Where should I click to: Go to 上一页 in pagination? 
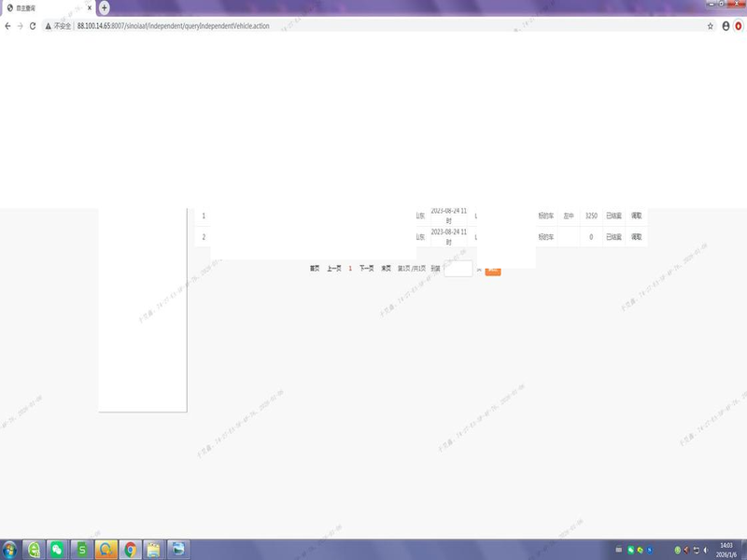click(x=333, y=268)
